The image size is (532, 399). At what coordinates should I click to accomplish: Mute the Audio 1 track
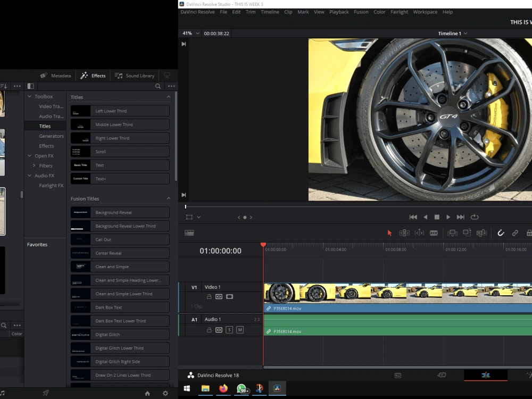(240, 330)
